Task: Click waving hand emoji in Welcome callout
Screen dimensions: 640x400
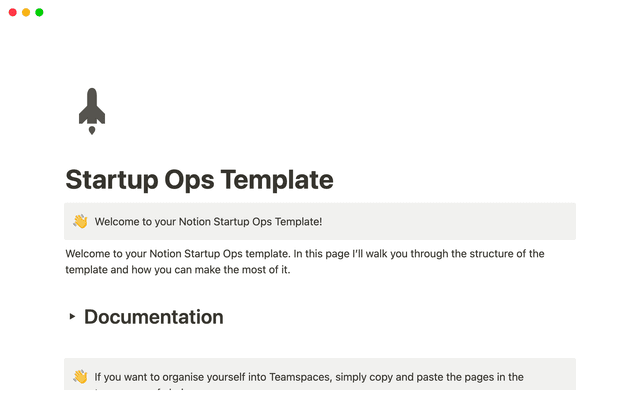Action: click(80, 221)
